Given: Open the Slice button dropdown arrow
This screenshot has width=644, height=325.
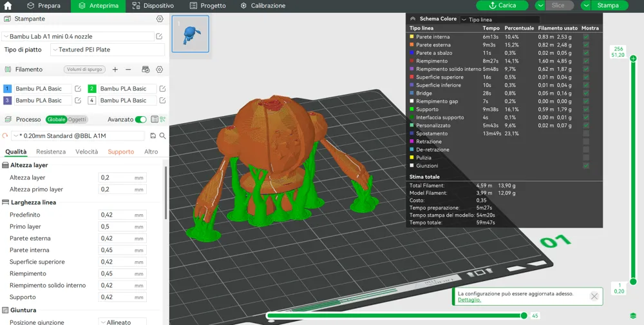Looking at the screenshot, I should (540, 5).
